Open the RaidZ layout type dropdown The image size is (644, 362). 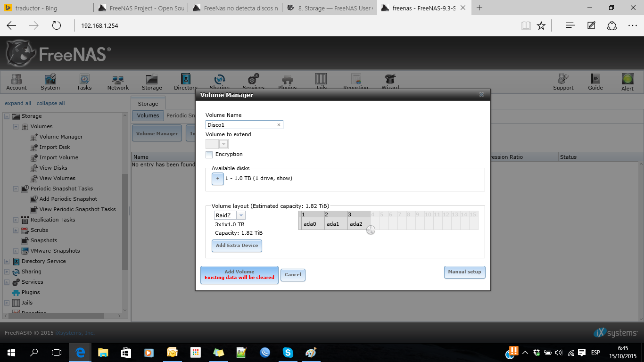241,215
